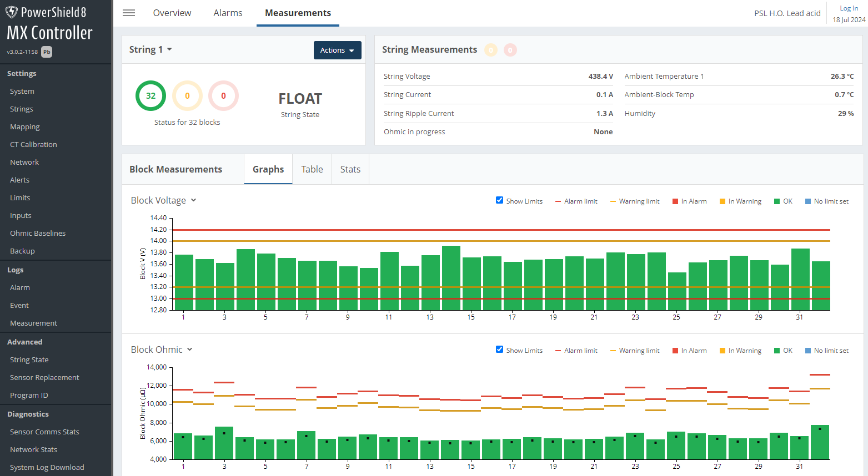This screenshot has width=868, height=476.
Task: Switch to the Table tab
Action: pos(312,169)
